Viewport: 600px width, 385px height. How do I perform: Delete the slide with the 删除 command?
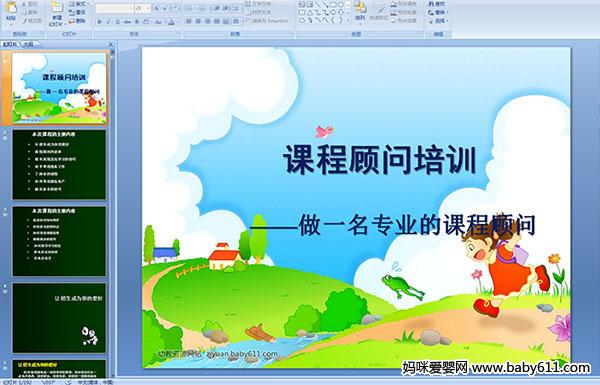[77, 21]
